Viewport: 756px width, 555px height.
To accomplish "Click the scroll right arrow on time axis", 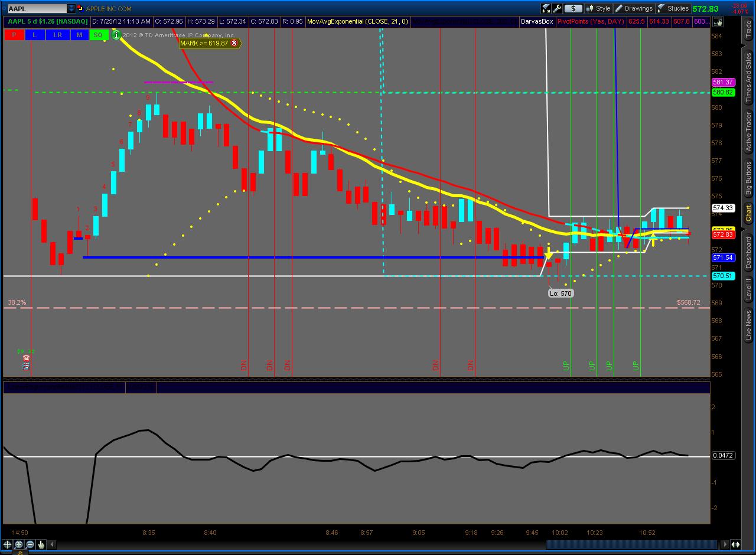I will tap(724, 544).
